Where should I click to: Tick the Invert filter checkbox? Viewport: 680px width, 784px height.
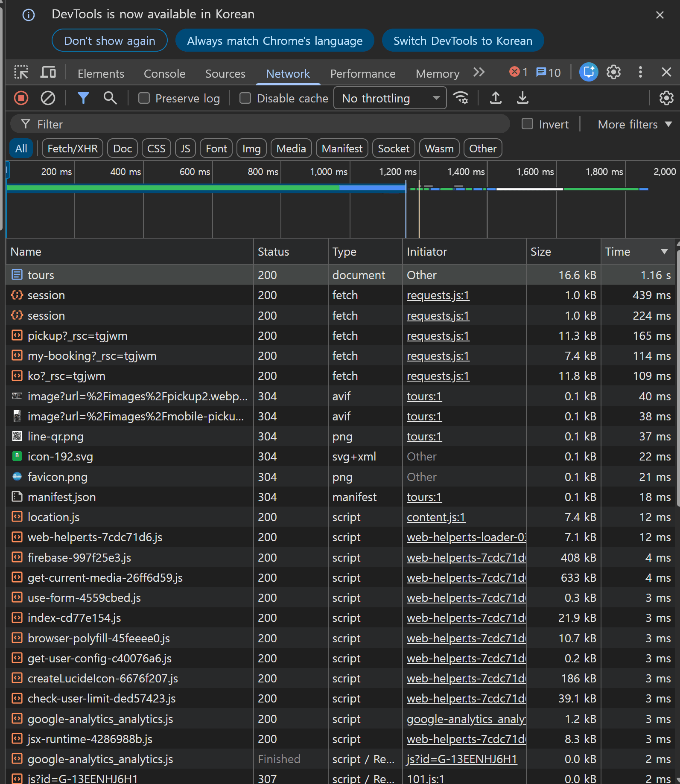(528, 124)
